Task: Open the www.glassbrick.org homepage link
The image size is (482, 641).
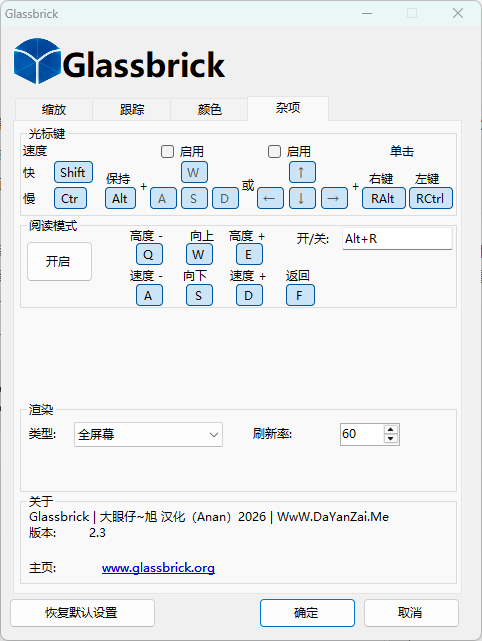Action: pyautogui.click(x=158, y=568)
